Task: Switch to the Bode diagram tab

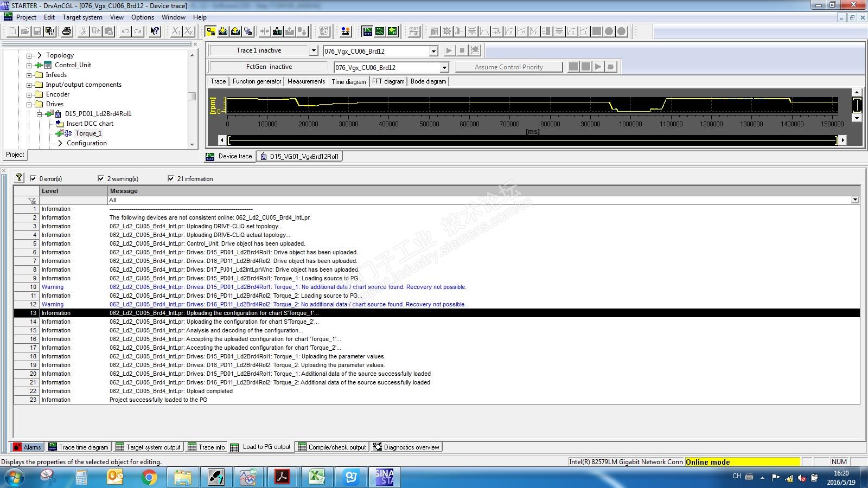Action: click(x=429, y=81)
